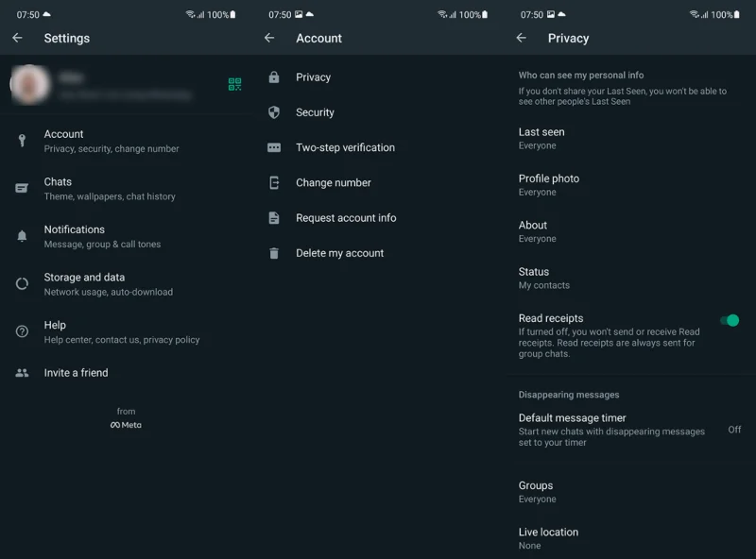
Task: Tap the lock icon beside Privacy
Action: click(274, 77)
